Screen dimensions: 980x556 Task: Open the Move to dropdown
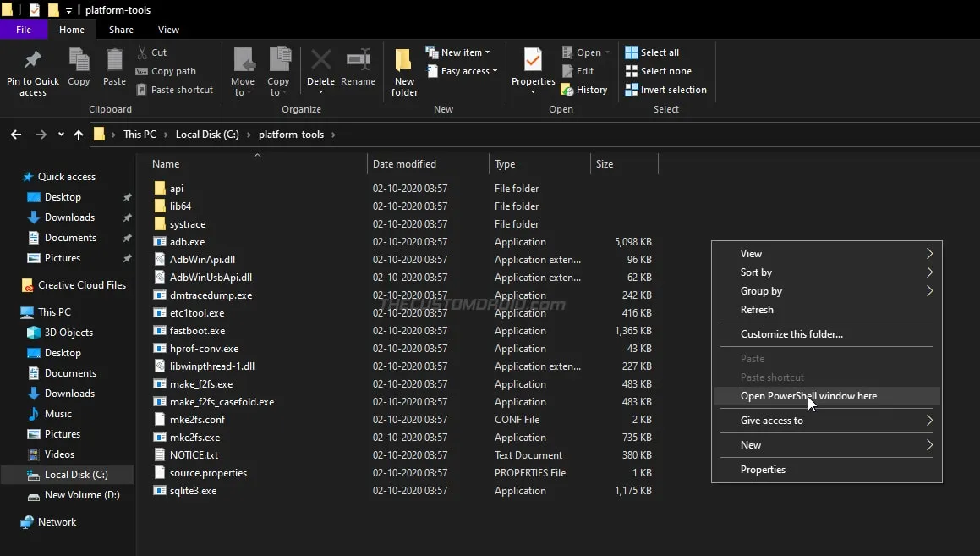[243, 71]
